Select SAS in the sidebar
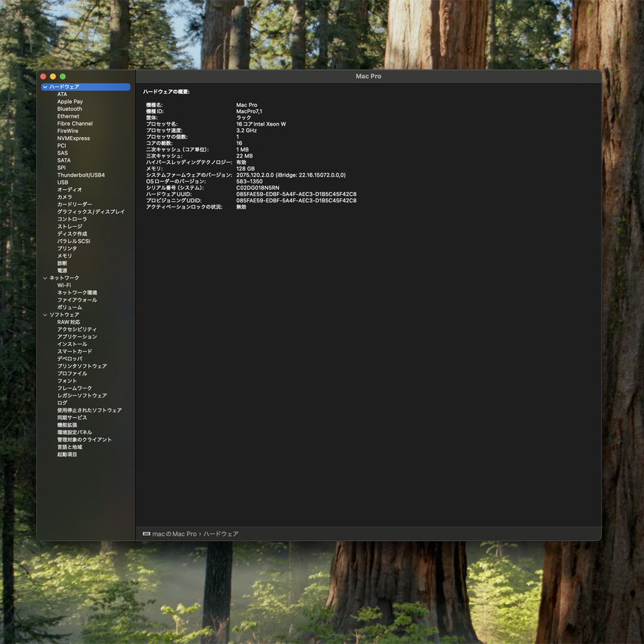Image resolution: width=644 pixels, height=644 pixels. (62, 153)
